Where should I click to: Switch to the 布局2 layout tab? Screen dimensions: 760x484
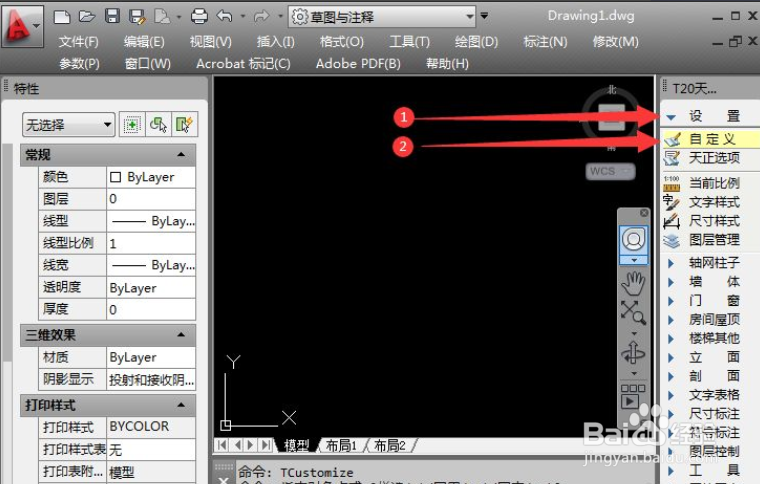click(x=390, y=445)
